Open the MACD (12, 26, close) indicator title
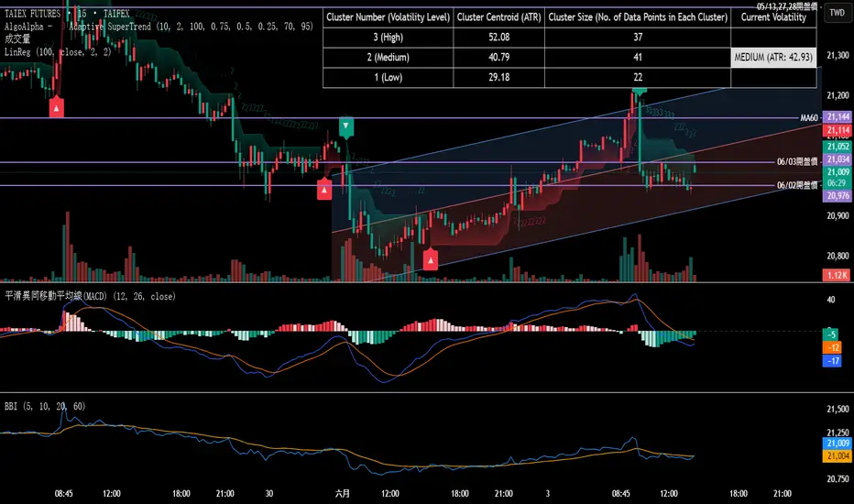This screenshot has width=854, height=504. (91, 296)
